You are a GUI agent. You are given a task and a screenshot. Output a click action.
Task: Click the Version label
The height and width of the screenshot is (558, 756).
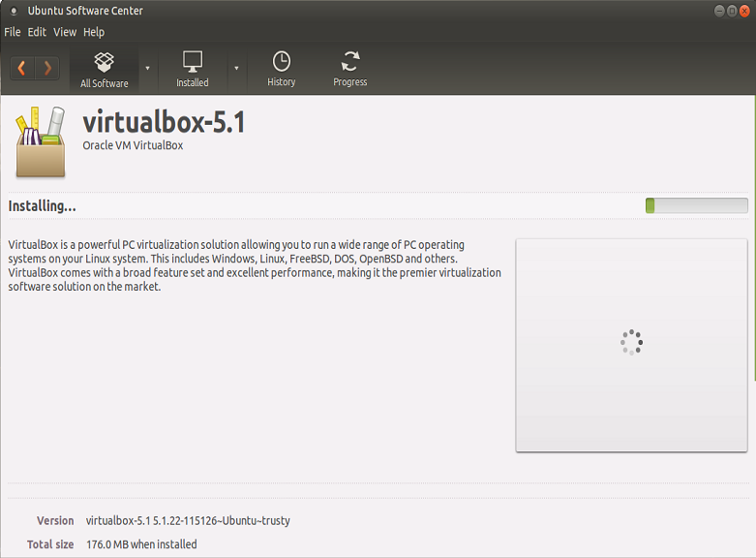click(x=55, y=521)
